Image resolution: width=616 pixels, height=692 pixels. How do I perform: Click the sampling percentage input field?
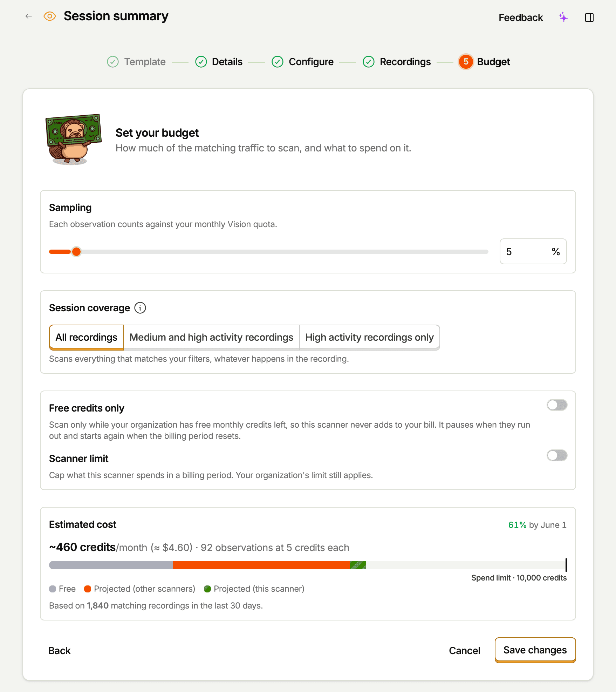pos(533,251)
